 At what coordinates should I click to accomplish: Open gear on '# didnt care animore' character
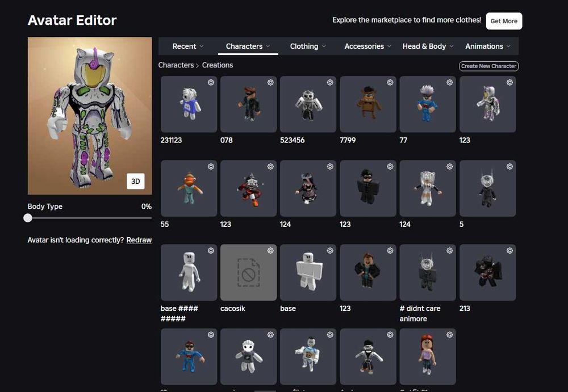tap(449, 251)
